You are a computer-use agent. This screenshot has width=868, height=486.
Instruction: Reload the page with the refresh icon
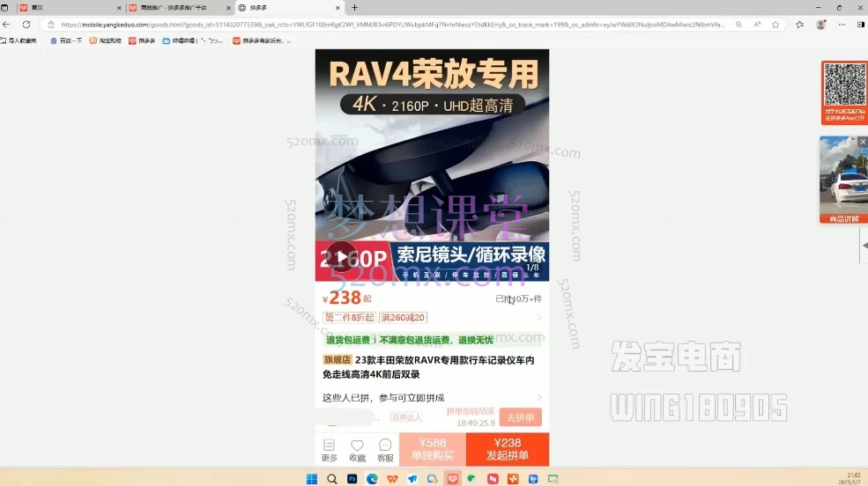coord(26,25)
